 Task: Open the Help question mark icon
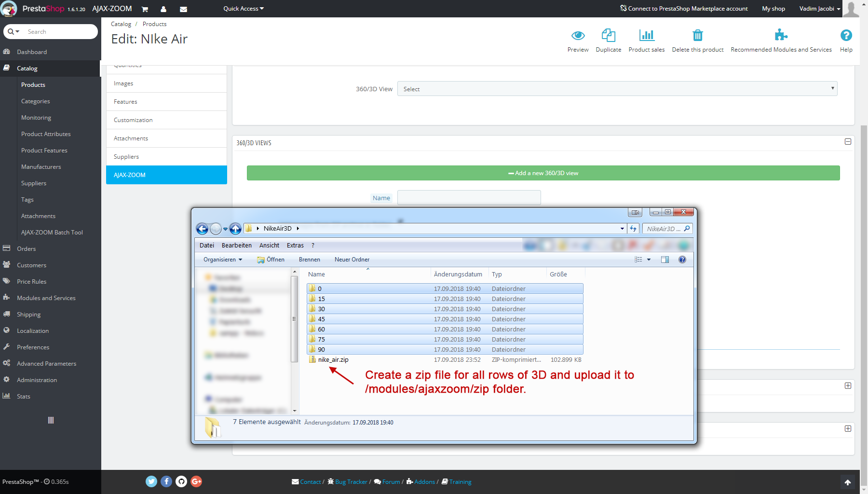[x=846, y=35]
